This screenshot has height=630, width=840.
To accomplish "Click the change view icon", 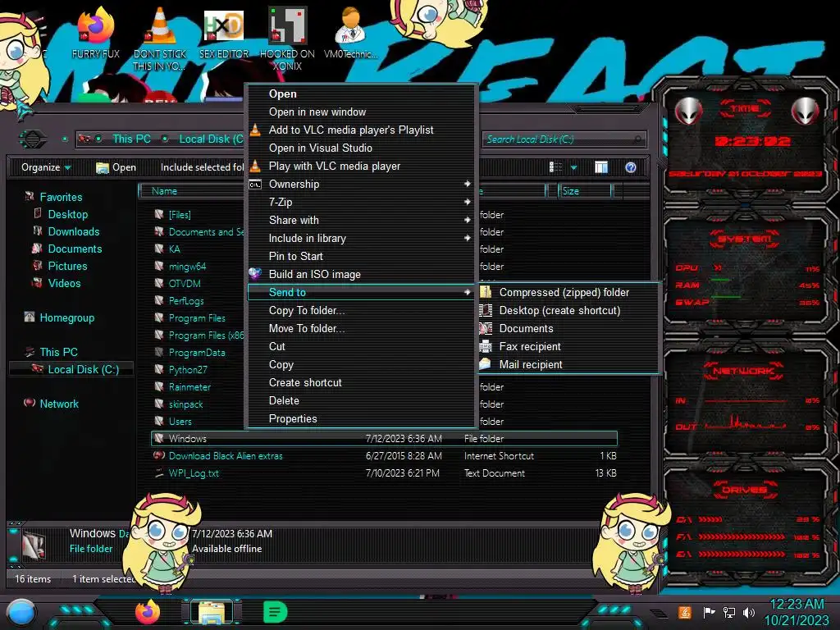I will pyautogui.click(x=556, y=167).
